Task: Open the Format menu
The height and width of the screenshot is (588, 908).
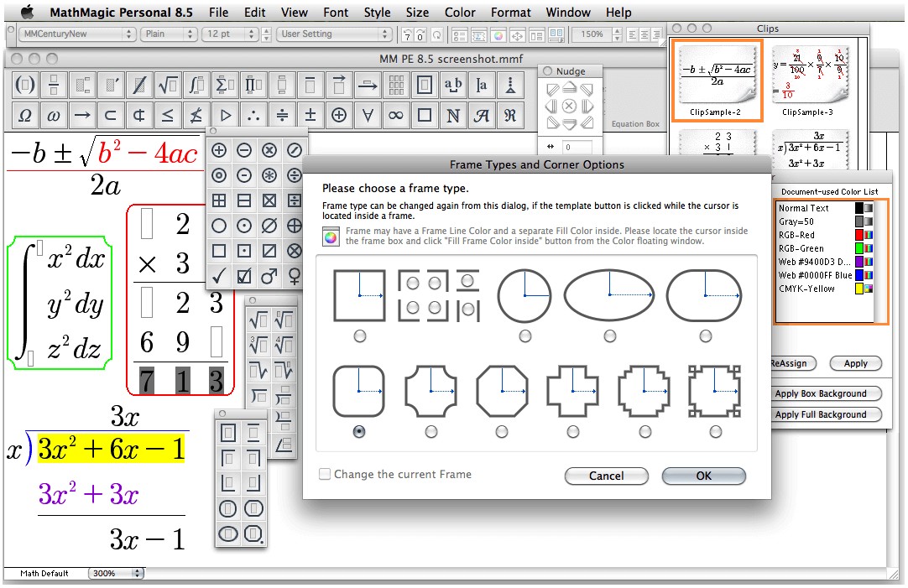Action: coord(510,12)
